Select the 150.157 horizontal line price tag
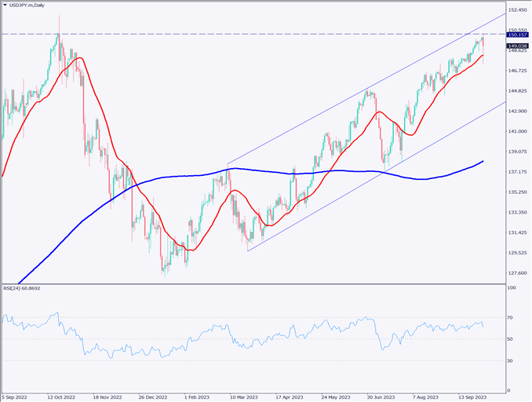 tap(517, 35)
